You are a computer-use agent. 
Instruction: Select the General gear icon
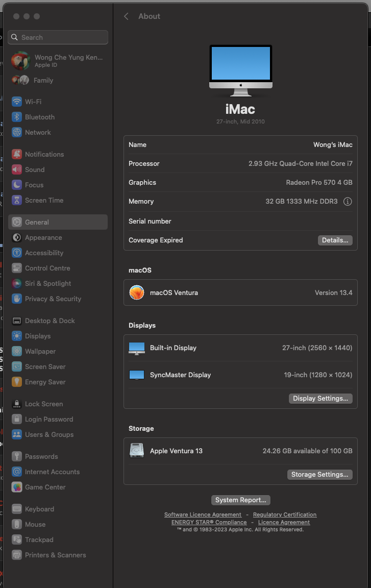pyautogui.click(x=16, y=222)
